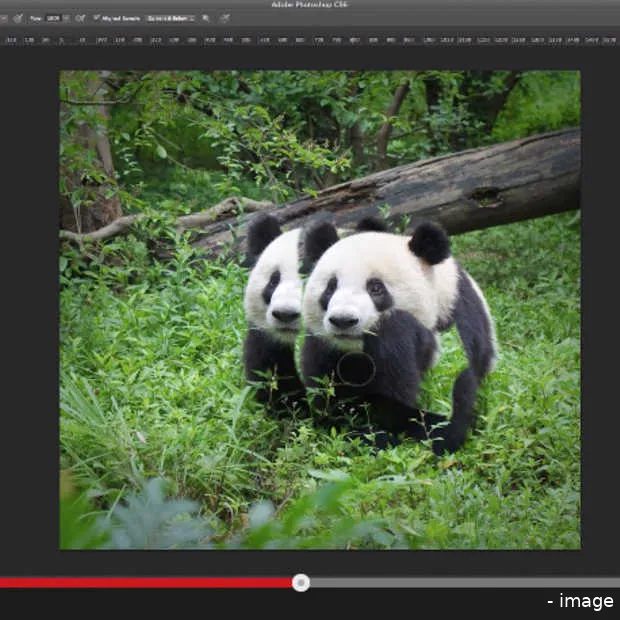This screenshot has height=620, width=620.
Task: Toggle pressure for size icon in options bar
Action: pos(225,18)
